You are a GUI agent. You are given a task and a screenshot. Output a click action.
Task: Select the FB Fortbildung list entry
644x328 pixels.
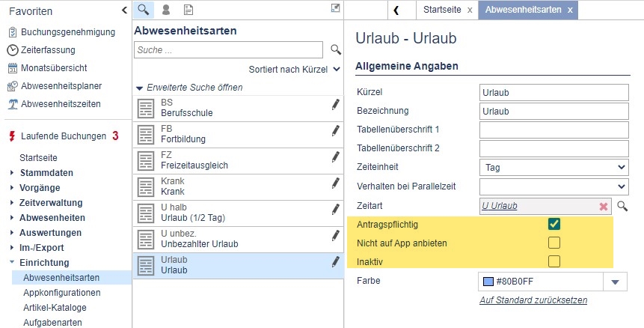coord(238,135)
